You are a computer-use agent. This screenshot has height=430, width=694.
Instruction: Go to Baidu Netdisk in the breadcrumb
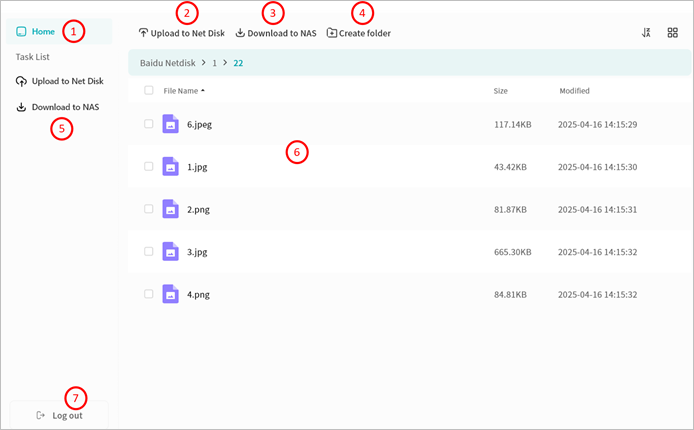167,63
